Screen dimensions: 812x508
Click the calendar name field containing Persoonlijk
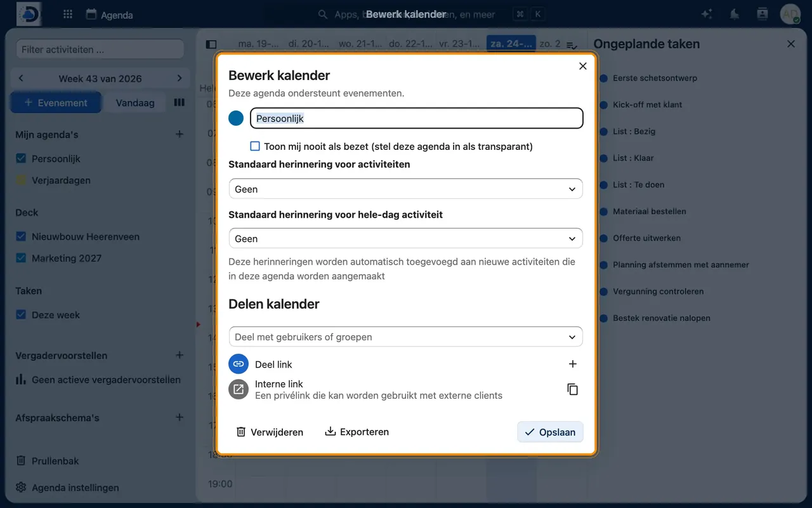coord(416,118)
